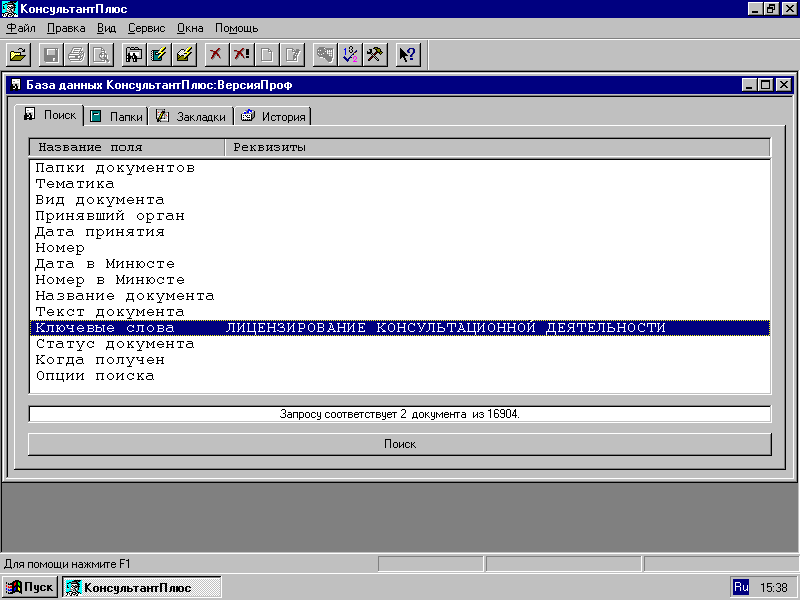800x600 pixels.
Task: Select the Статус документа field row
Action: point(400,344)
